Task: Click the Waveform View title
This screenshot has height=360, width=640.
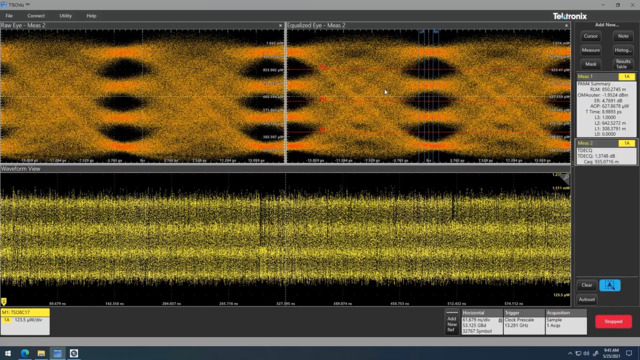Action: coord(20,169)
